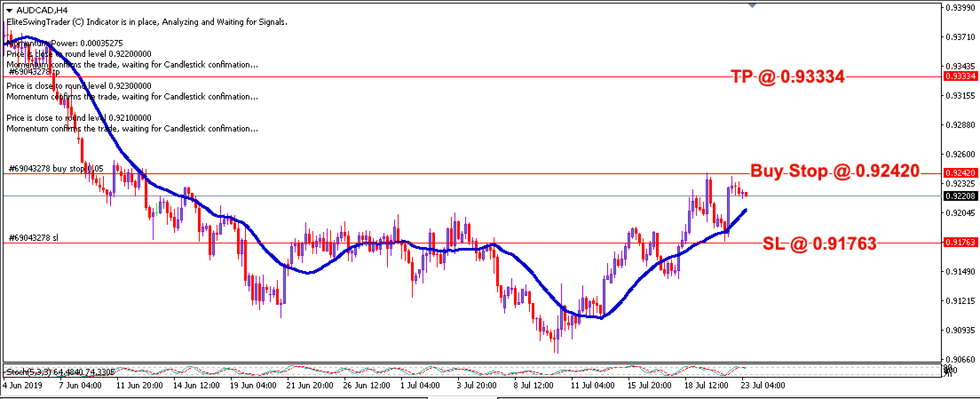The height and width of the screenshot is (399, 980).
Task: Click 'Price is close to round level 0.92300000'
Action: [x=79, y=86]
